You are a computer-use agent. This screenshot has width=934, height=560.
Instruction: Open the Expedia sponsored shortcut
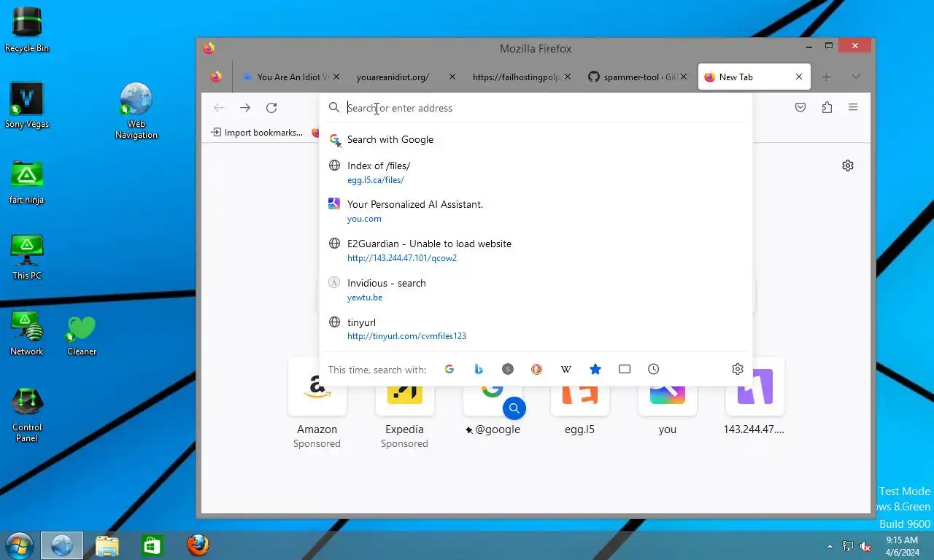(404, 402)
